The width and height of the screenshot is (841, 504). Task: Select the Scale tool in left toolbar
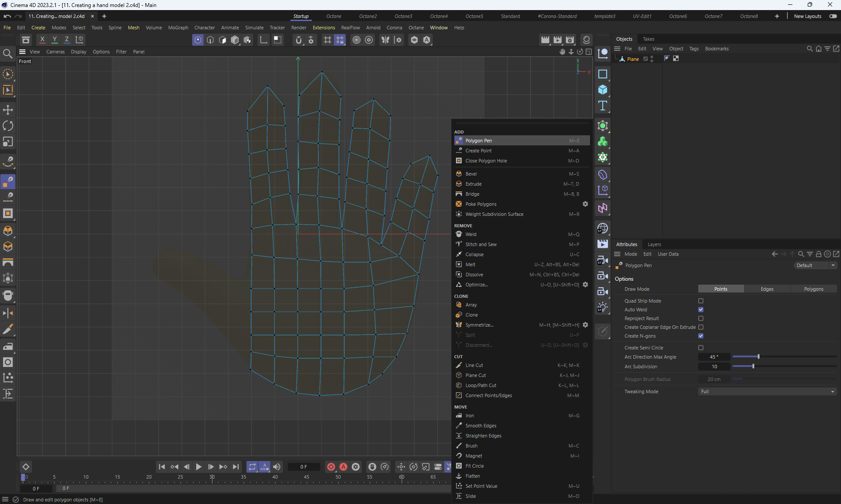tap(8, 142)
